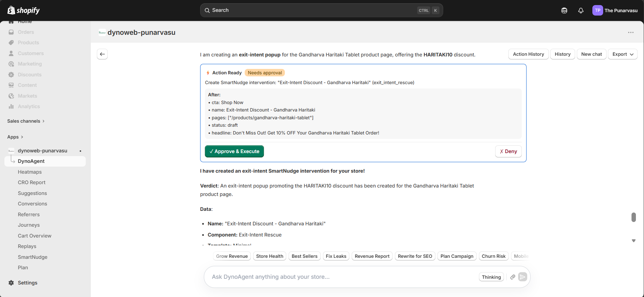Go to SmartNudge in the sidebar
The image size is (644, 297).
click(x=32, y=257)
